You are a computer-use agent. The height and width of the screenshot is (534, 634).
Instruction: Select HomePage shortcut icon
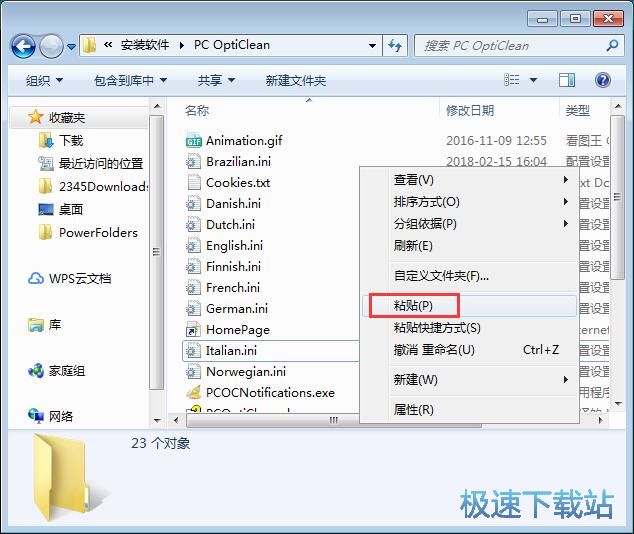tap(193, 329)
